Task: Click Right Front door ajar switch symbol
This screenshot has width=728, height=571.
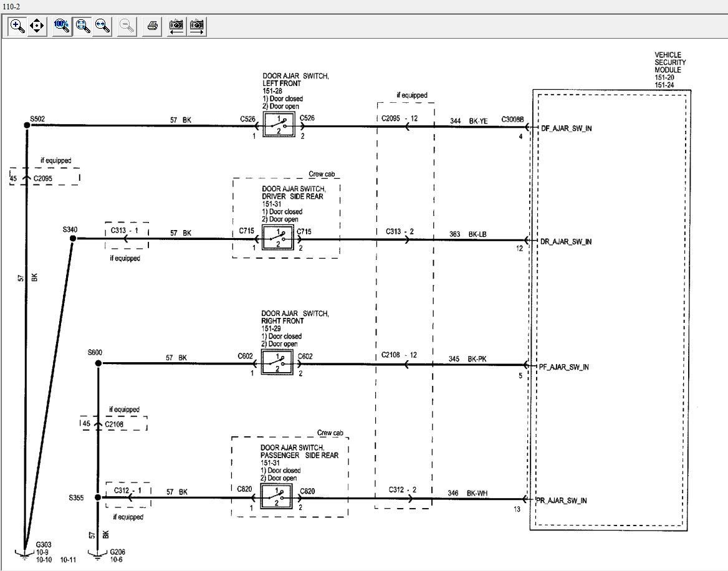Action: click(277, 363)
